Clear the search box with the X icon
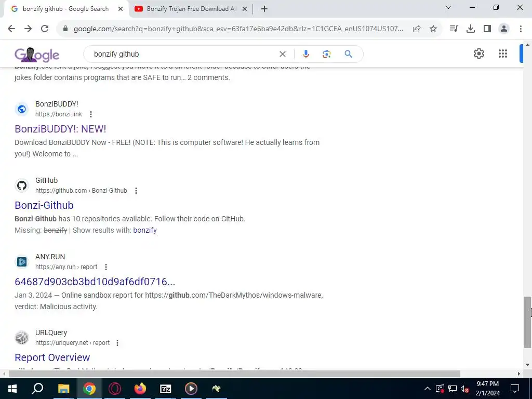The image size is (532, 399). click(x=282, y=54)
